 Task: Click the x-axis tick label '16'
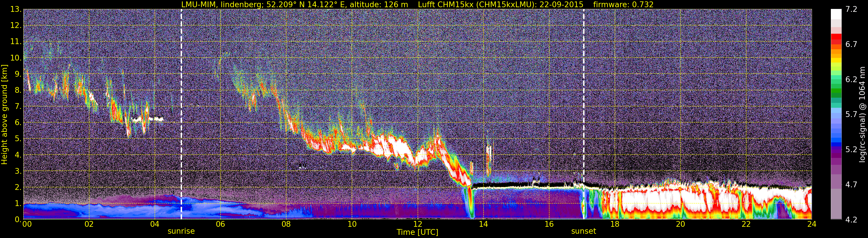549,224
